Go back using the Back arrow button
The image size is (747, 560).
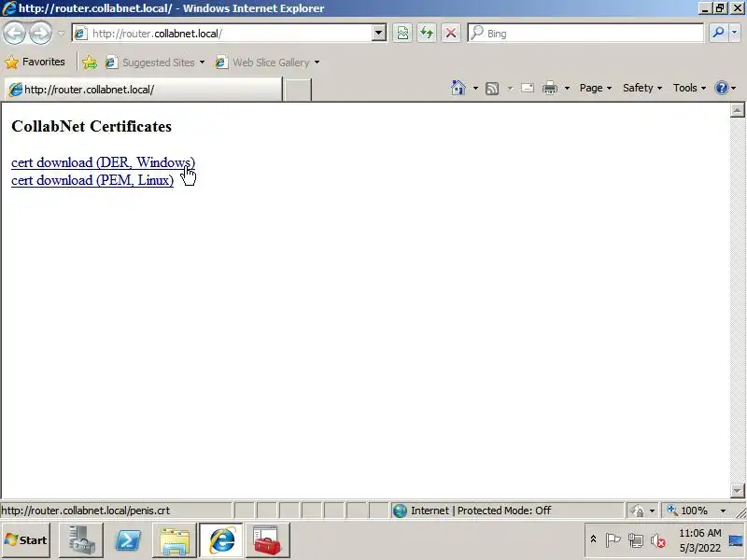(14, 34)
